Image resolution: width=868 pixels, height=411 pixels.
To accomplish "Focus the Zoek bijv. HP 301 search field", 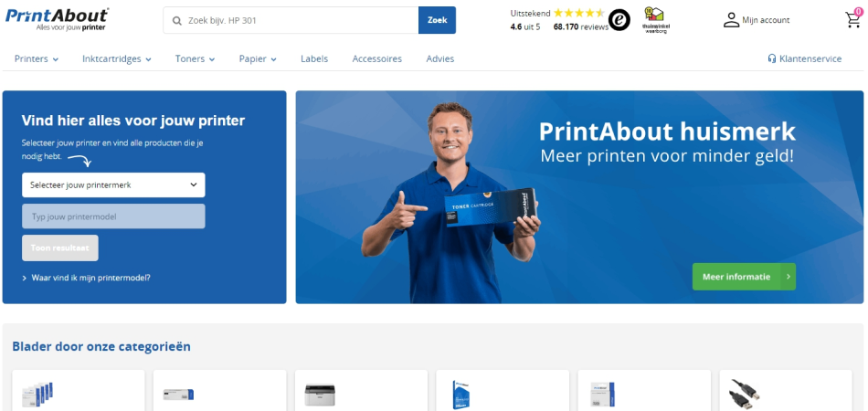I will point(291,20).
